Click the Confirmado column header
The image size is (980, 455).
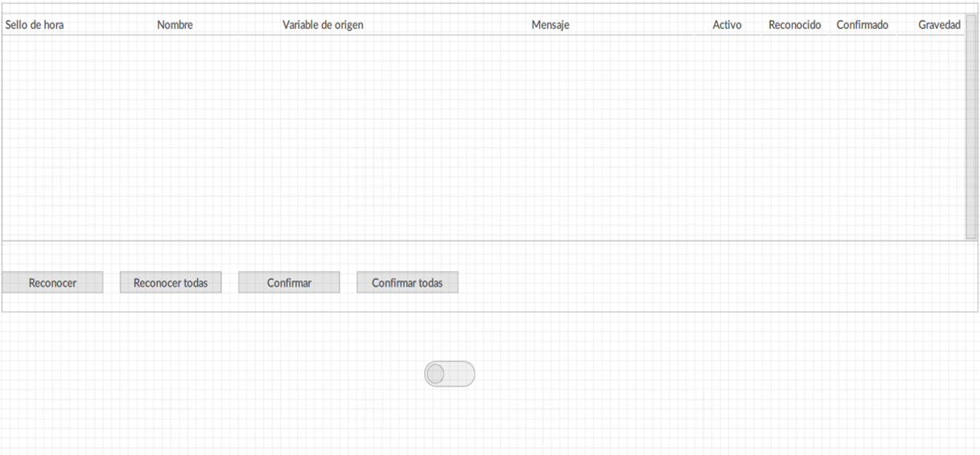pos(863,25)
